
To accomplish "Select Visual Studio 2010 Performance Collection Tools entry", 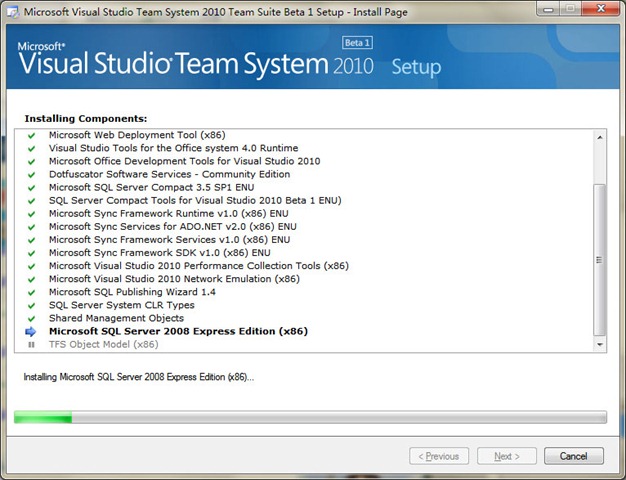I will click(199, 266).
